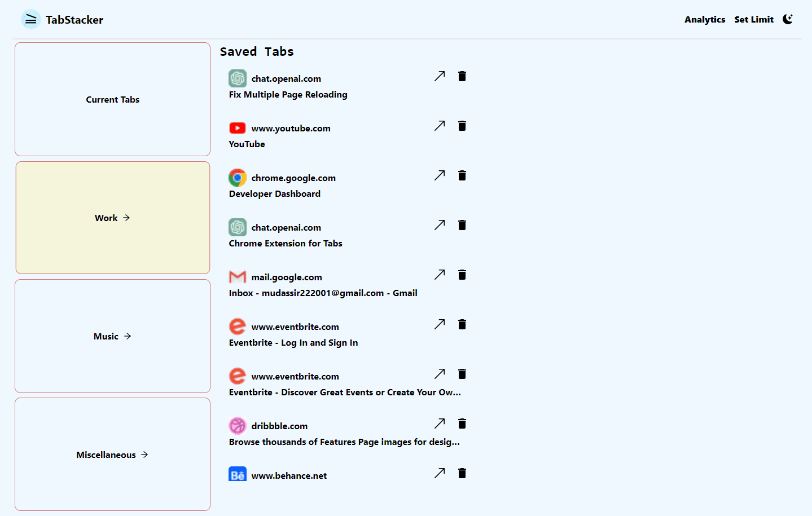Click the 'Fix Multiple Page Reloading' title
812x516 pixels.
[288, 95]
